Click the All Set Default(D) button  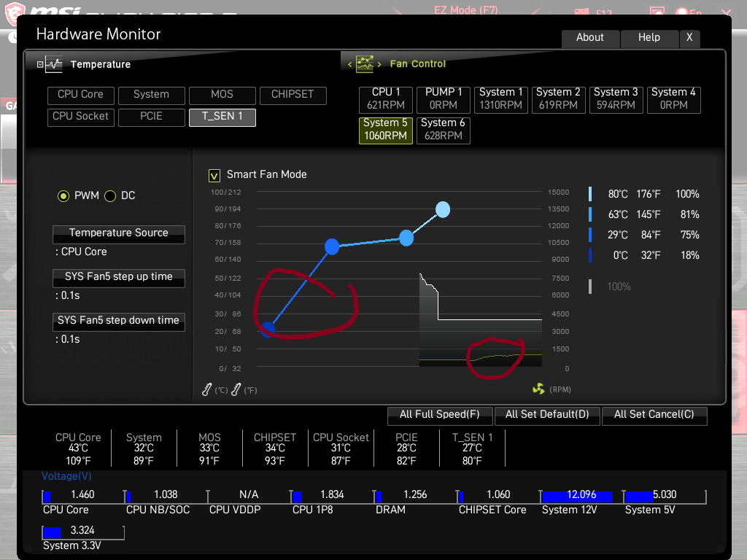[547, 415]
